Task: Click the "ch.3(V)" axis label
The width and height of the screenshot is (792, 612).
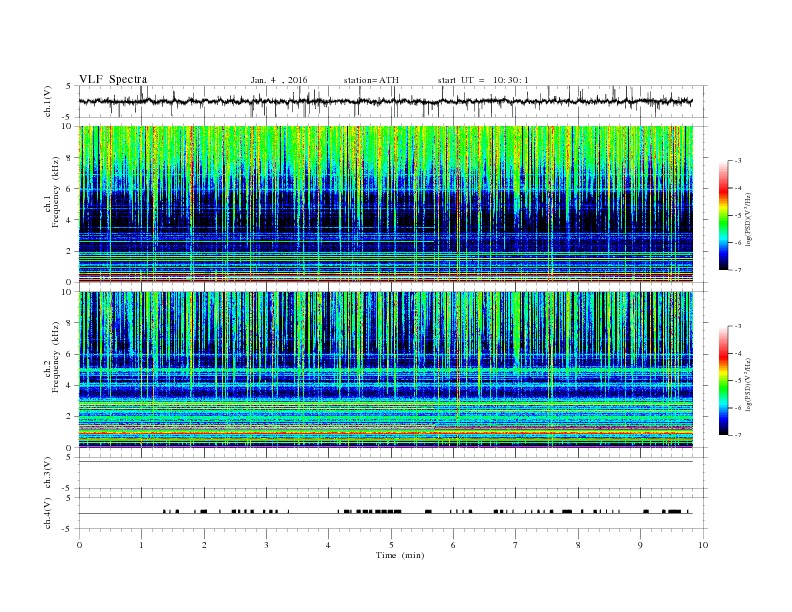Action: point(48,473)
